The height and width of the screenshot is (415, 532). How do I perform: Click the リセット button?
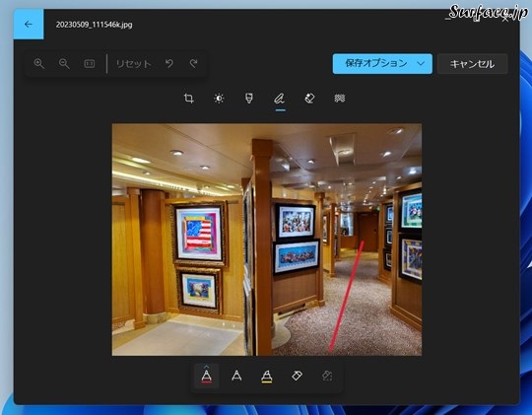click(x=134, y=64)
